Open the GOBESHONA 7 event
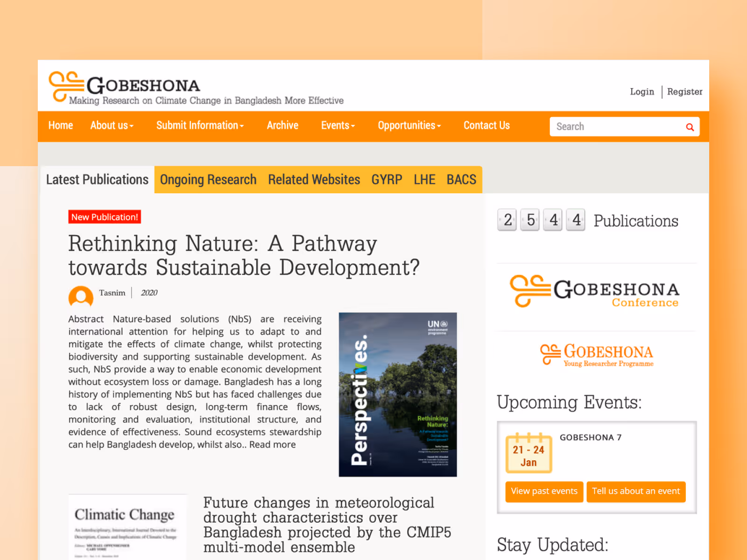 point(591,437)
